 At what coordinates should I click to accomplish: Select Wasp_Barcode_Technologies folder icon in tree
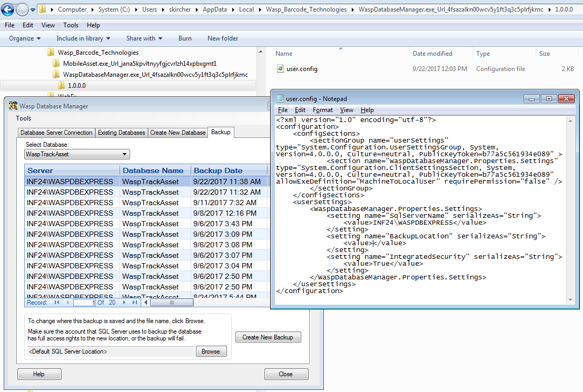pyautogui.click(x=51, y=53)
